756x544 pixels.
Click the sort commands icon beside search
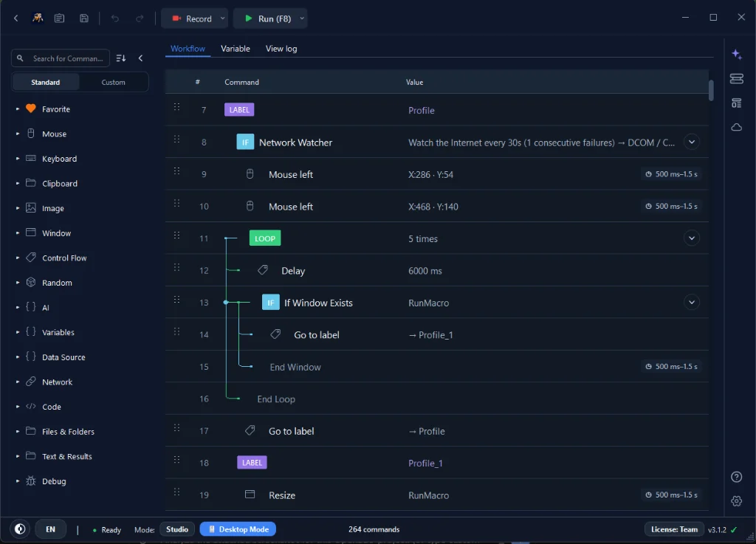(x=121, y=58)
